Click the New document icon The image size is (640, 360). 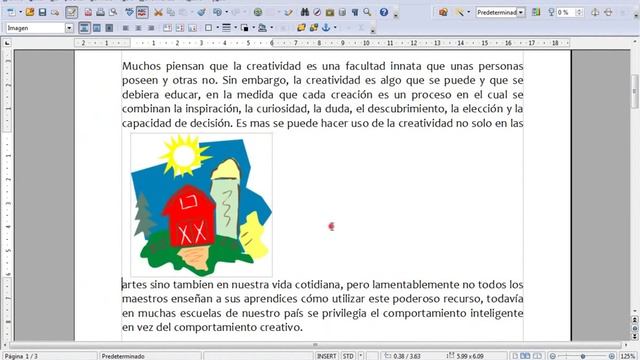click(x=11, y=12)
